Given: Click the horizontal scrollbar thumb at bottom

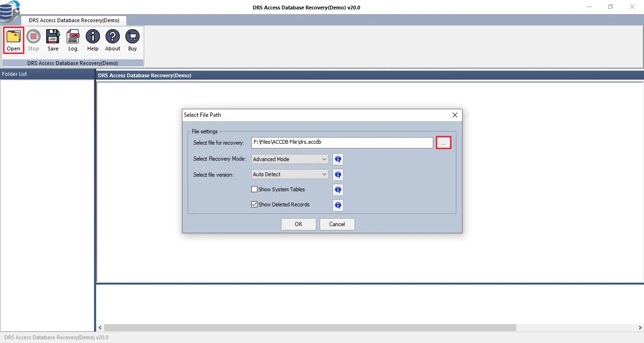Looking at the screenshot, I should coord(310,327).
